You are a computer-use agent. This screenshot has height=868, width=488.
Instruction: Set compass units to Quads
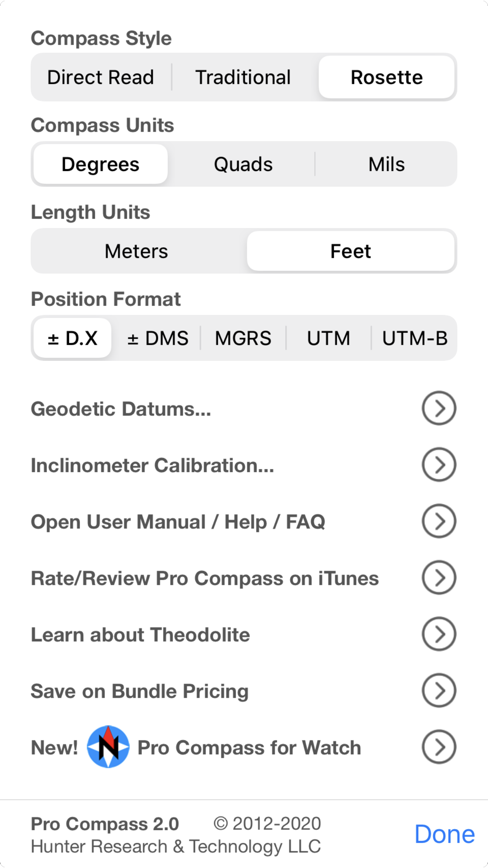(243, 164)
